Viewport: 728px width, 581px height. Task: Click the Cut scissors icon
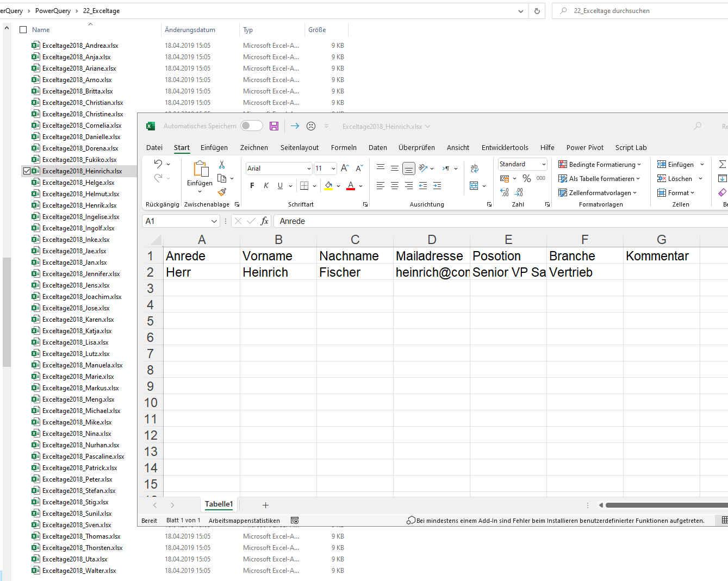(x=222, y=165)
